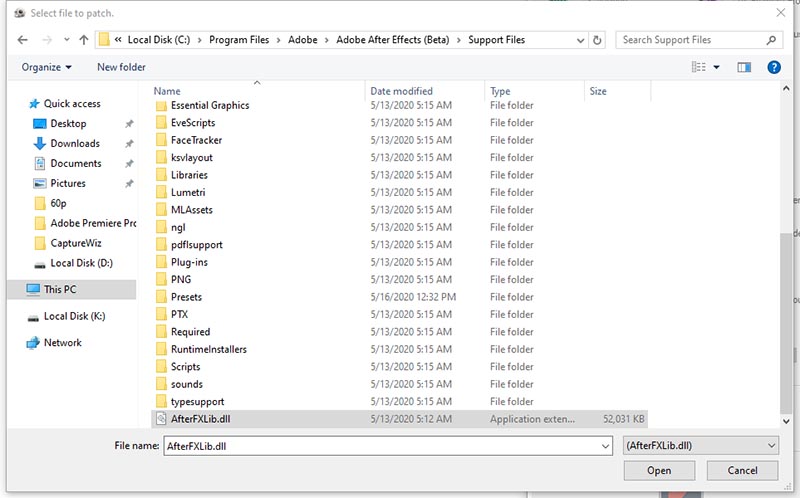The width and height of the screenshot is (800, 498).
Task: Refresh the Support Files folder view
Action: (597, 40)
